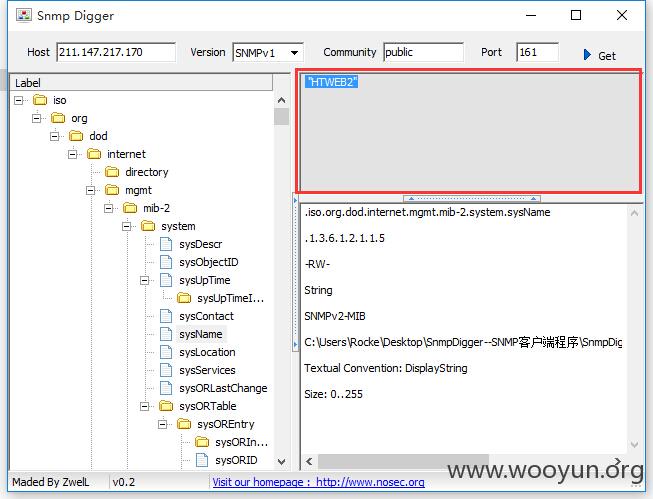Click the system folder icon
Image resolution: width=653 pixels, height=499 pixels.
[148, 226]
